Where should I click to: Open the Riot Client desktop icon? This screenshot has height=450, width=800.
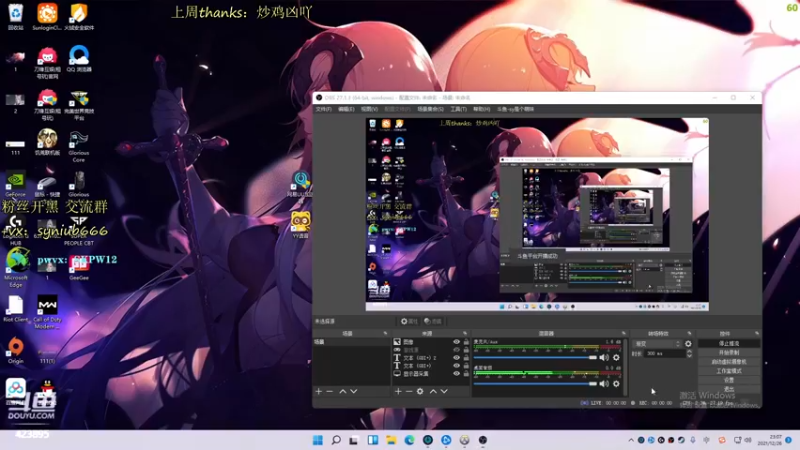[x=16, y=309]
